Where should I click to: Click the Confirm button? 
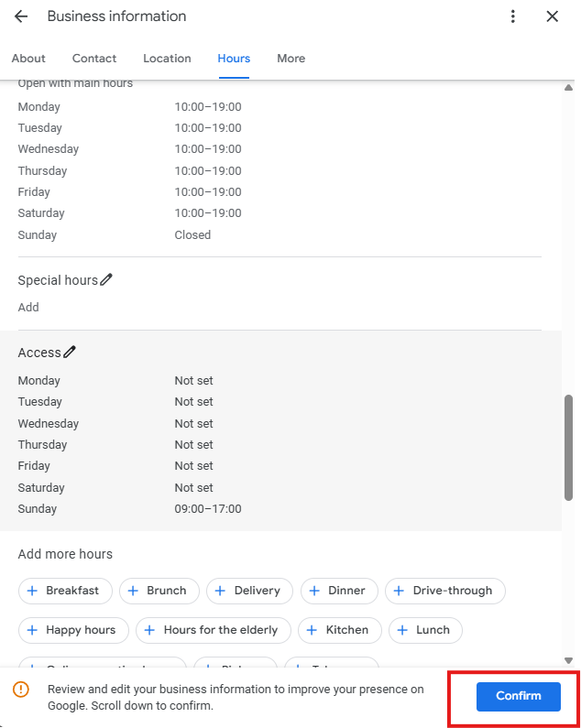coord(519,697)
